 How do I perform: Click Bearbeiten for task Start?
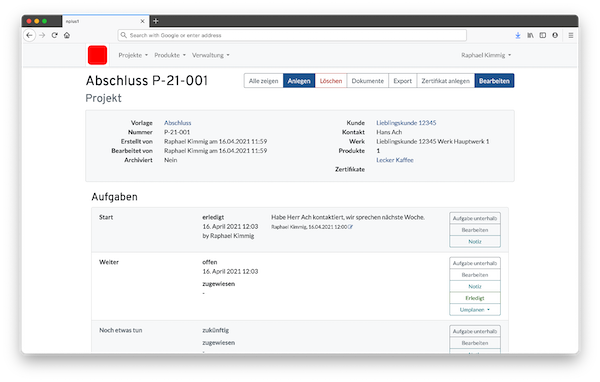tap(475, 230)
